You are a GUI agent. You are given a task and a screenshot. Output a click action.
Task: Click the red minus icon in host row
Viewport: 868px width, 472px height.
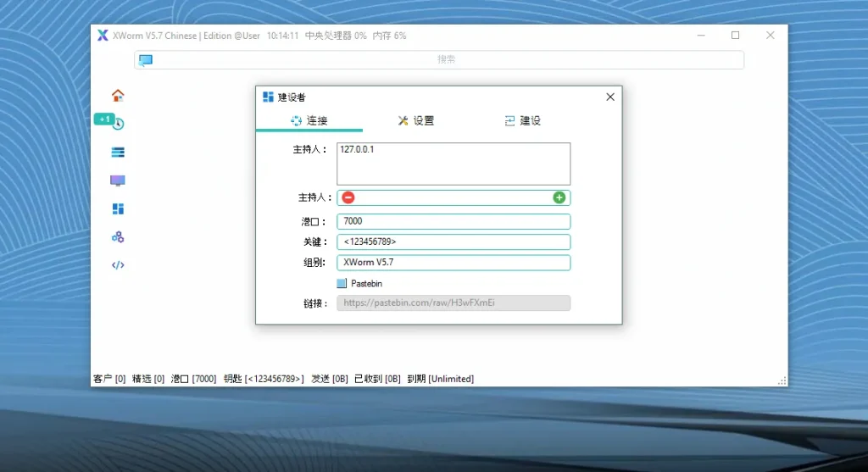pyautogui.click(x=348, y=197)
